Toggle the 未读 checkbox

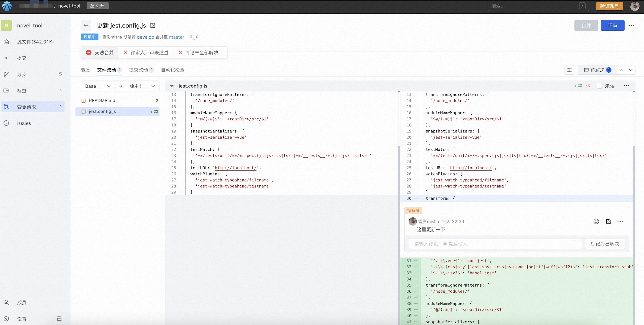pyautogui.click(x=599, y=86)
